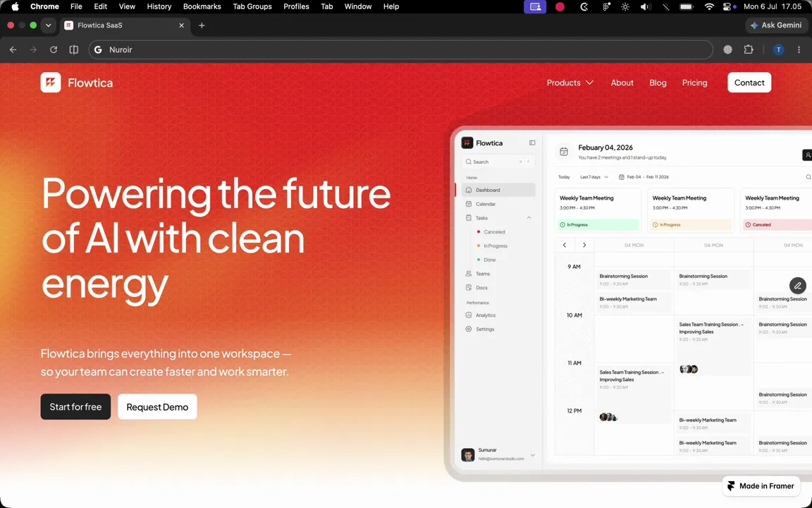Reload the page with refresh icon

point(54,50)
